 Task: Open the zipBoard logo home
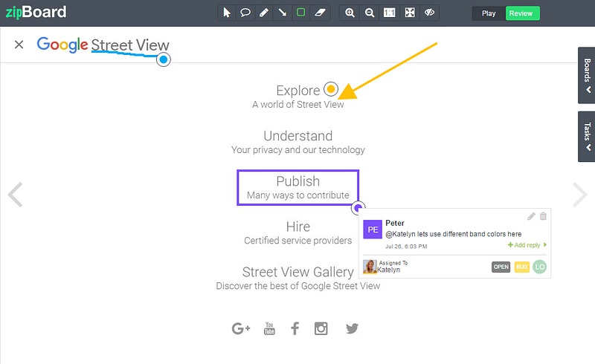(36, 12)
